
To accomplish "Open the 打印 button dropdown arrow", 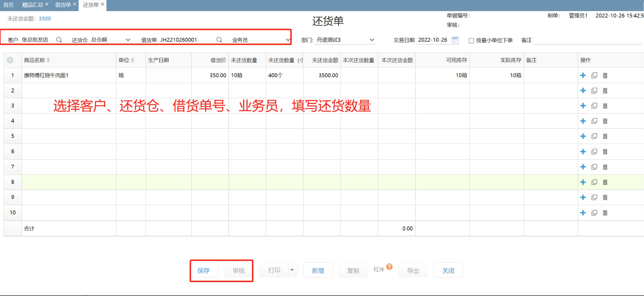I will pos(292,270).
